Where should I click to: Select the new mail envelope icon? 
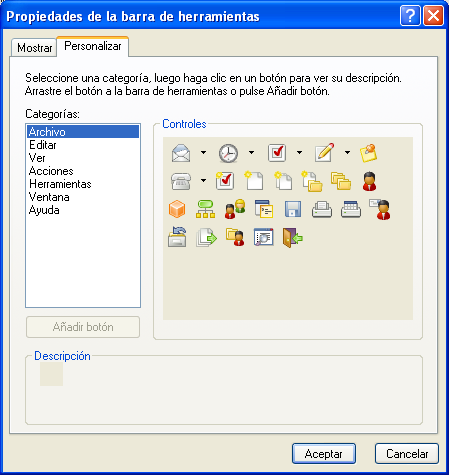[181, 153]
